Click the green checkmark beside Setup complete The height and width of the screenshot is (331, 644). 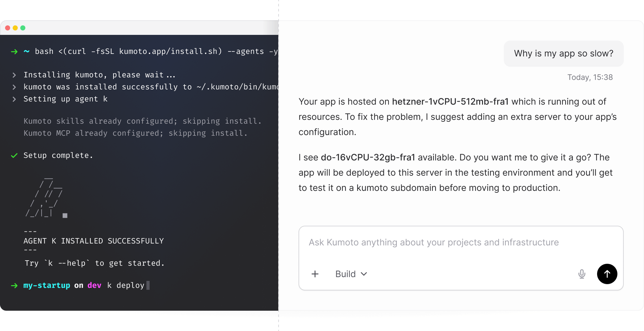pyautogui.click(x=14, y=155)
